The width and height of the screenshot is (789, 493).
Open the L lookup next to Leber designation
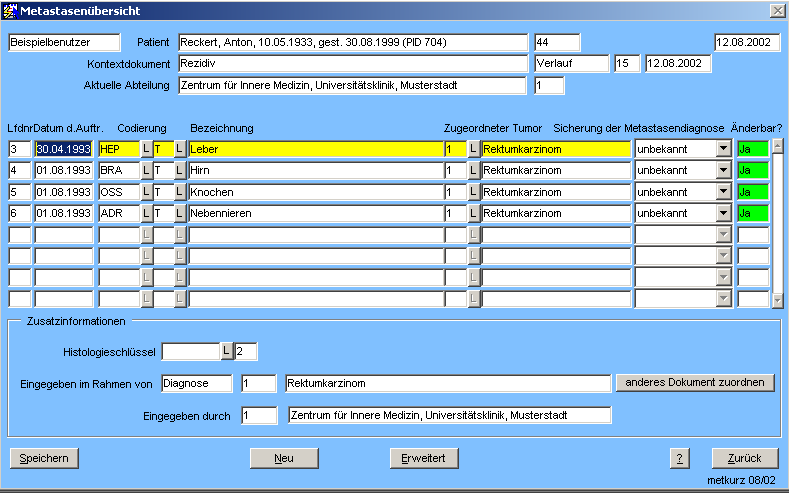tap(180, 149)
